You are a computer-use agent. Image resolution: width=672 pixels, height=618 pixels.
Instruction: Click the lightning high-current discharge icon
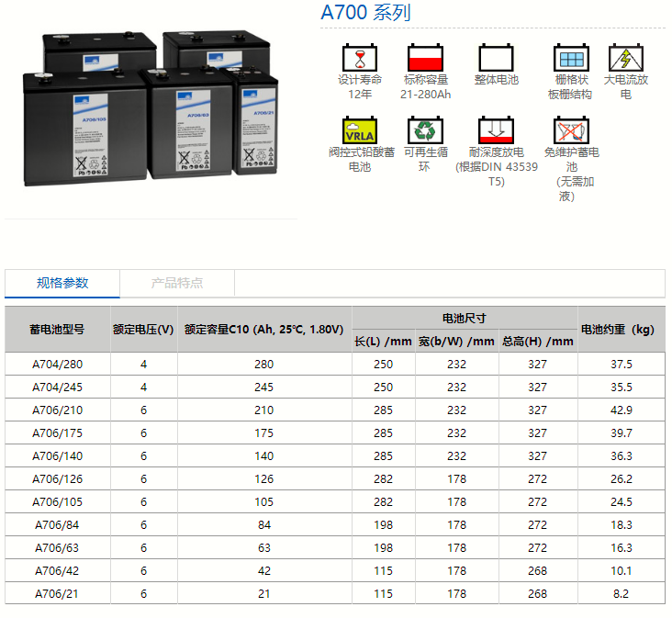(626, 58)
